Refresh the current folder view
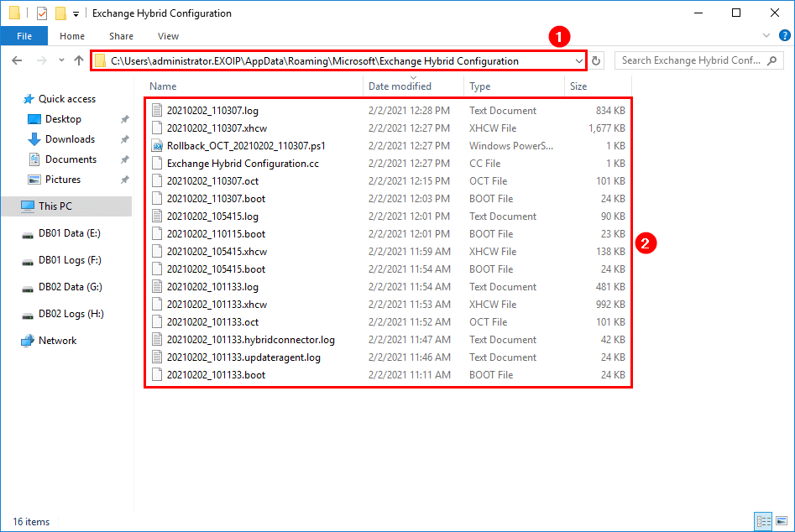Image resolution: width=795 pixels, height=532 pixels. click(596, 60)
